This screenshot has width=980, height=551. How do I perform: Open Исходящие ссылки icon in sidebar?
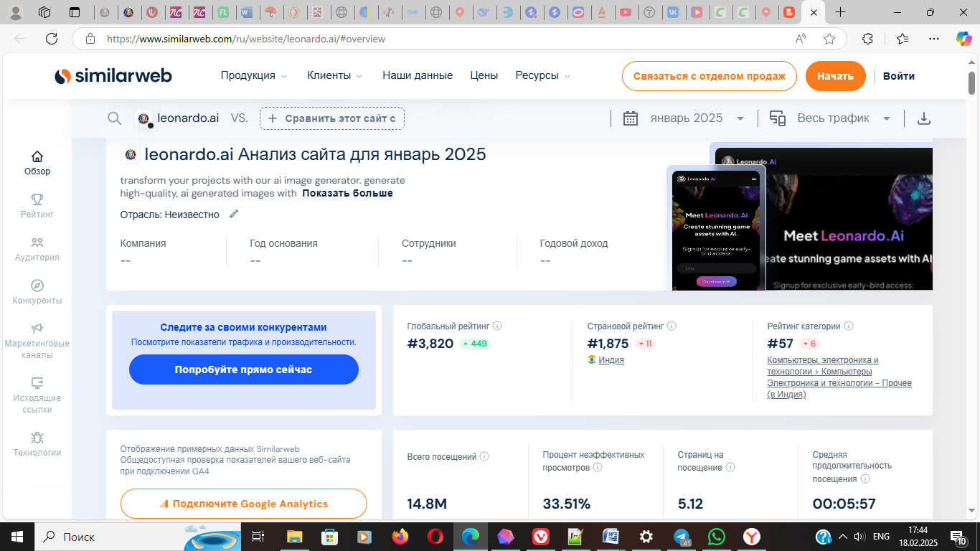coord(37,383)
